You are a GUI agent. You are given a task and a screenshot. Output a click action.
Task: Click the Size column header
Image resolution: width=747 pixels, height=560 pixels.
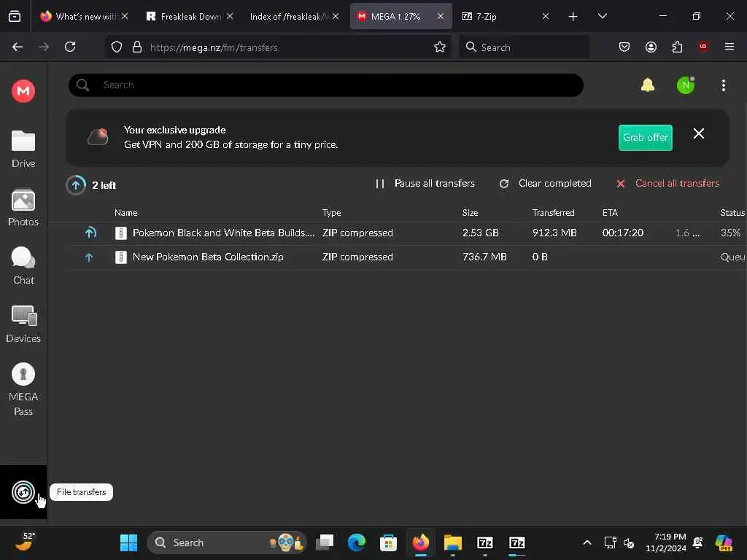(470, 212)
